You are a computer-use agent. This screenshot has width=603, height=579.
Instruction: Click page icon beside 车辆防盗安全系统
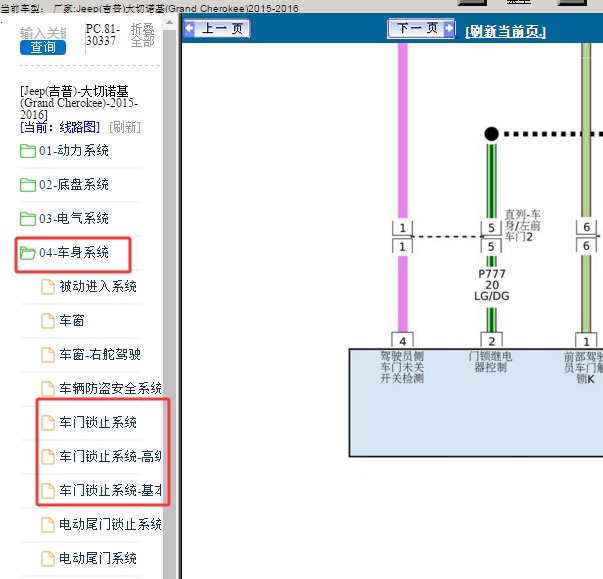pyautogui.click(x=48, y=389)
